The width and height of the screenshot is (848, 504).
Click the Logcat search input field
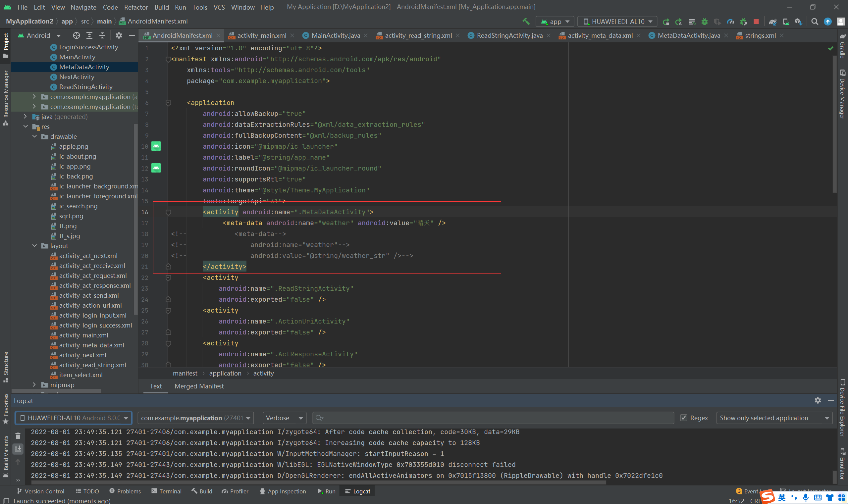coord(493,418)
